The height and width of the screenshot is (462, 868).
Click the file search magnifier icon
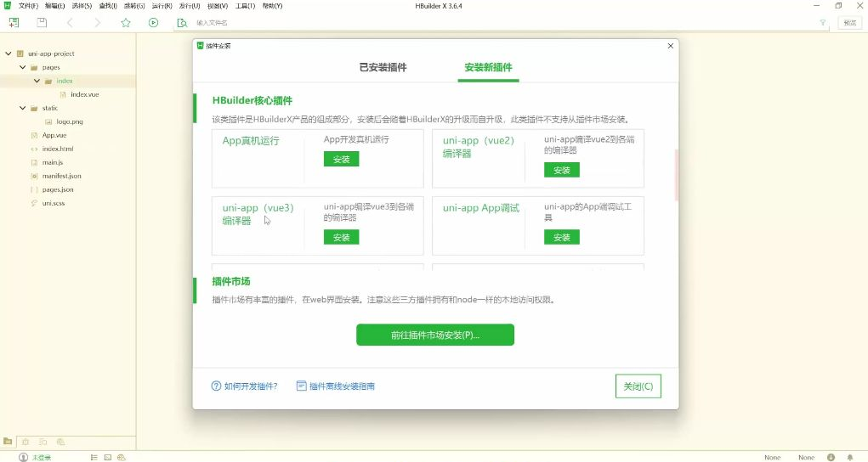pos(182,23)
